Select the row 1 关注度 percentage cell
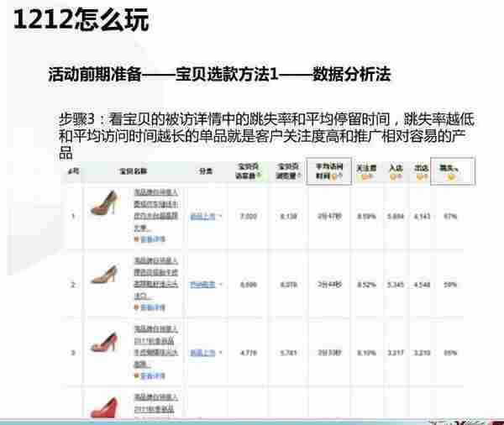 pyautogui.click(x=366, y=217)
